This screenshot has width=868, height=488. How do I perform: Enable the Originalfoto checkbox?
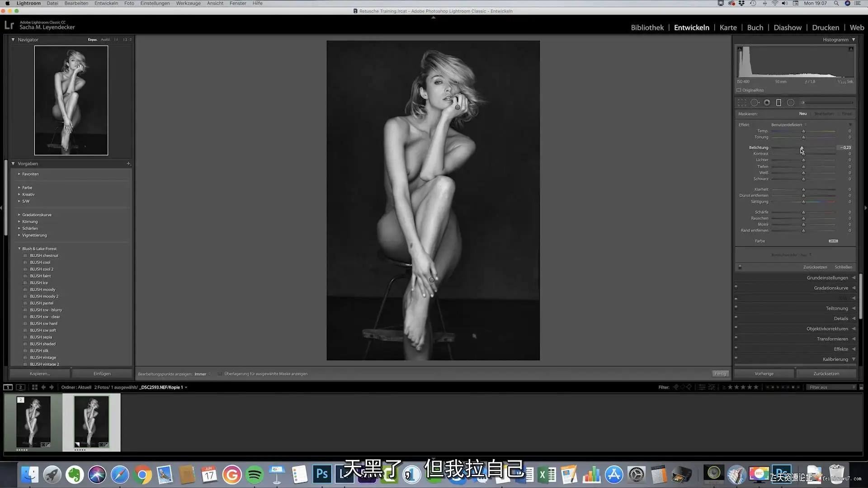click(x=739, y=90)
